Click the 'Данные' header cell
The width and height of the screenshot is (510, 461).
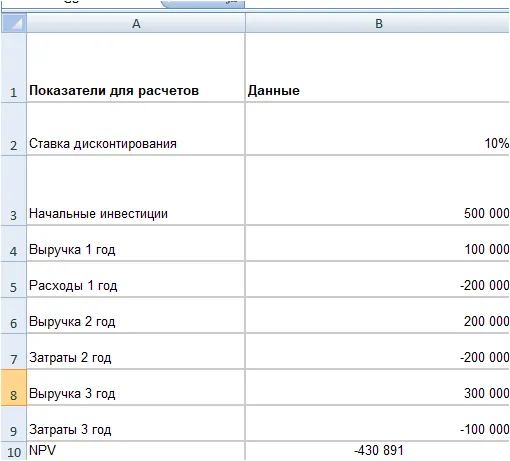378,67
